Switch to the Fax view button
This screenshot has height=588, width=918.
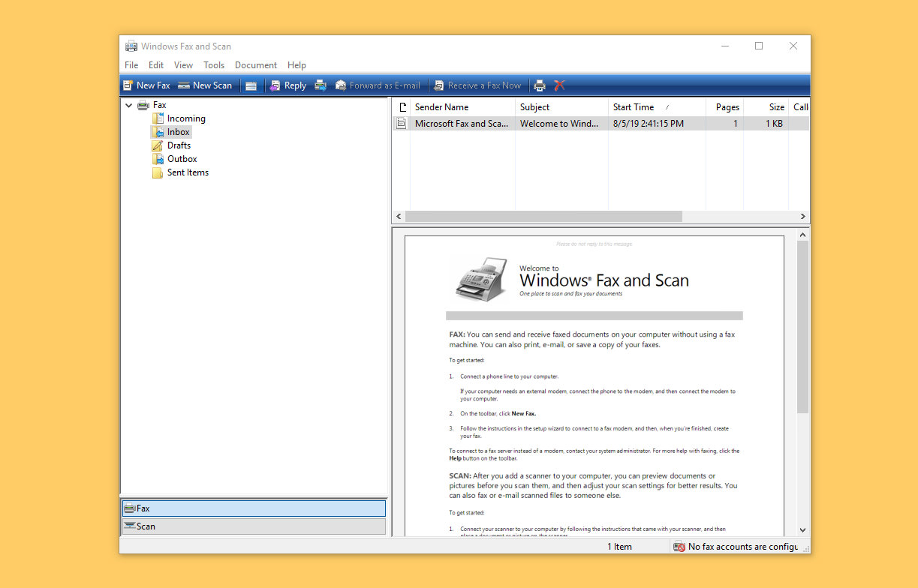(254, 508)
